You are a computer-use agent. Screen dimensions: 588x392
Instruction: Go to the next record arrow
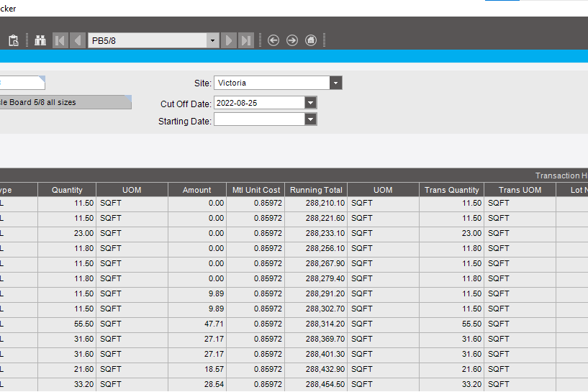coord(229,40)
